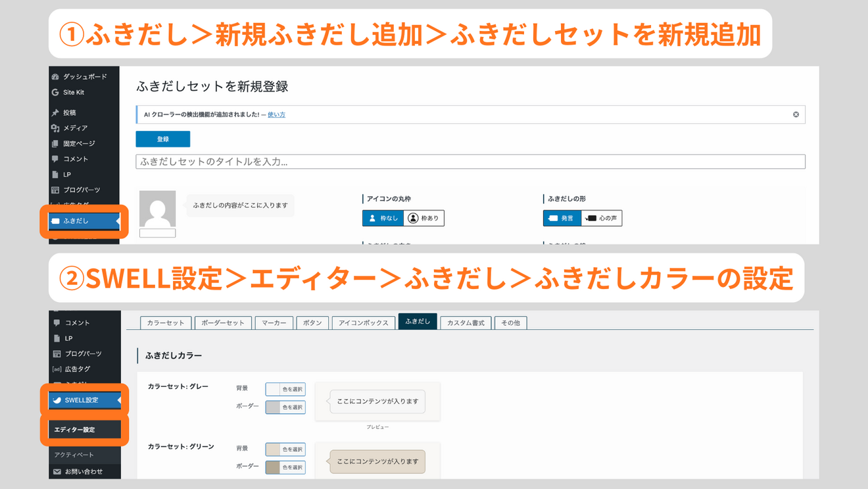Click the ふきだしセットのタイトルを入力 title field

[471, 162]
